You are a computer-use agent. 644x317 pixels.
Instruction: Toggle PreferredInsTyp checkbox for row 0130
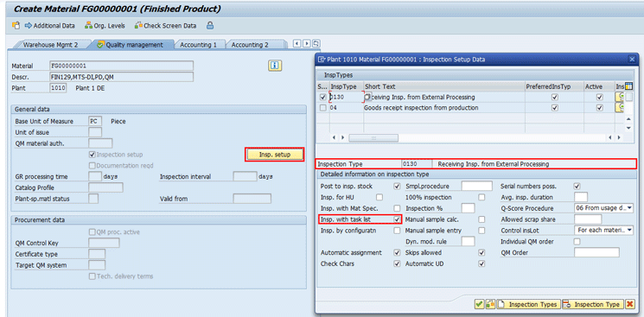pyautogui.click(x=555, y=98)
